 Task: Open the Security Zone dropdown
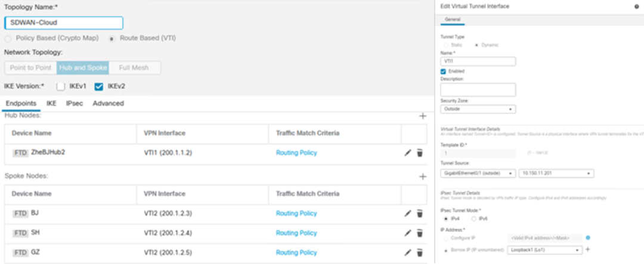(x=478, y=109)
